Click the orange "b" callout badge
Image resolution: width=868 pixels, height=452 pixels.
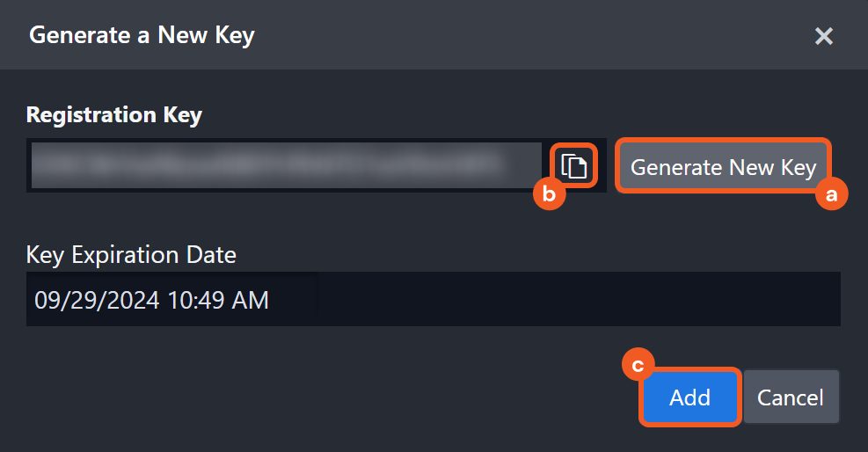point(550,193)
